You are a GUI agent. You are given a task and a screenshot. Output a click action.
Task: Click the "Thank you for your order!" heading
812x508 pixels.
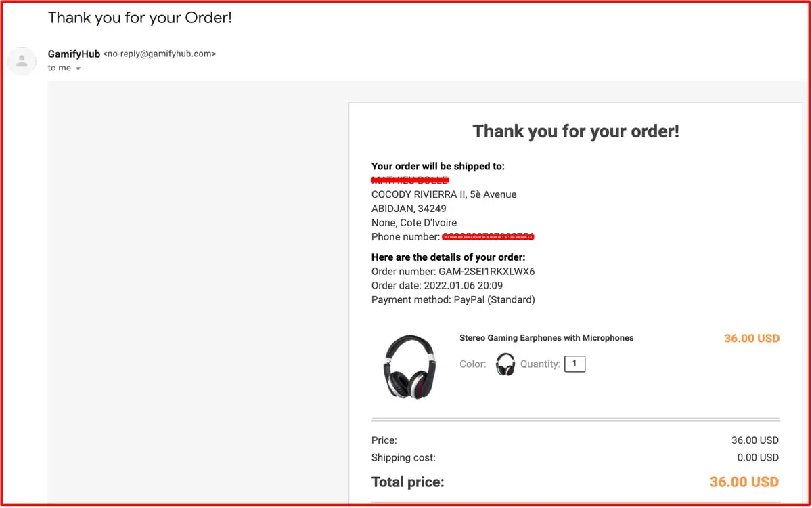[x=575, y=131]
